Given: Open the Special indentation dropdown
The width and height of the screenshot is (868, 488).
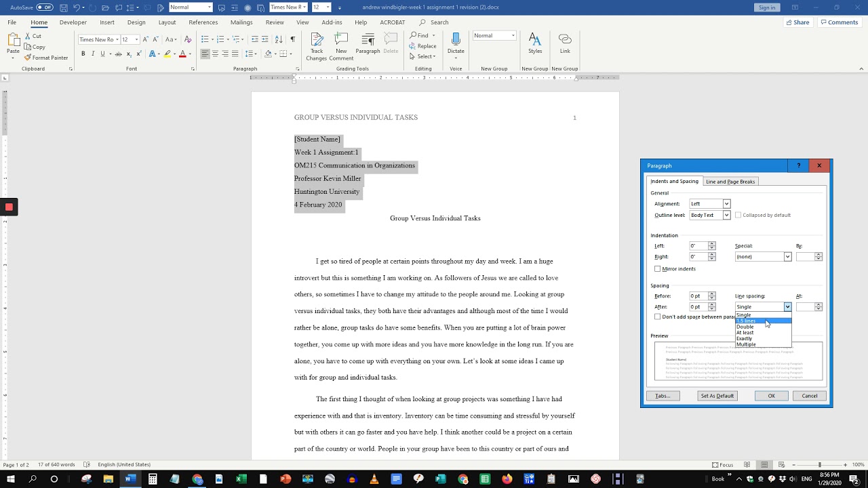Looking at the screenshot, I should (787, 257).
